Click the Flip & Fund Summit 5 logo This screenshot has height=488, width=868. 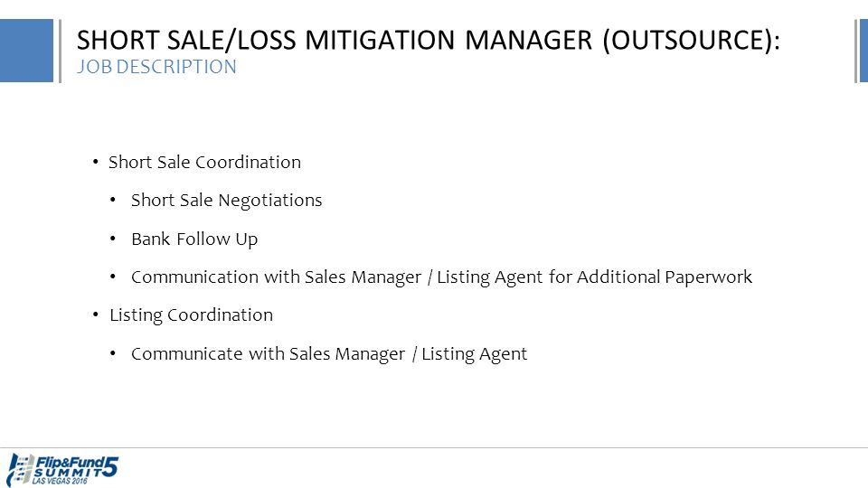pos(62,470)
